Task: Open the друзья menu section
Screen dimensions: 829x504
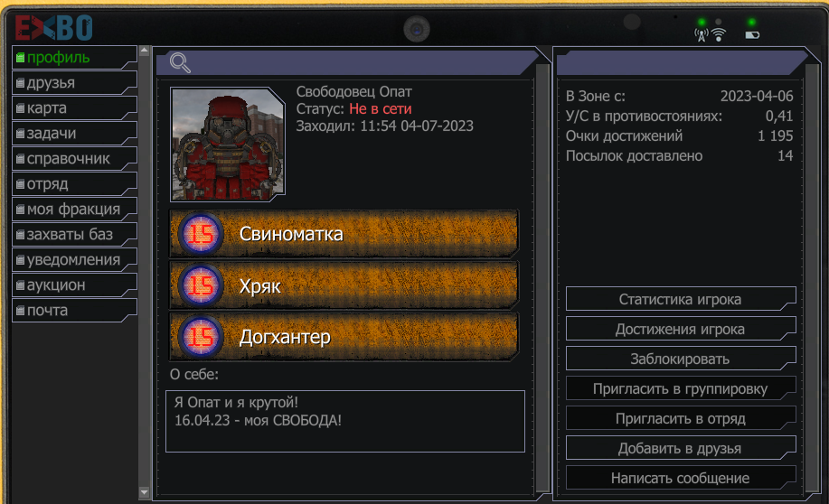Action: [74, 83]
